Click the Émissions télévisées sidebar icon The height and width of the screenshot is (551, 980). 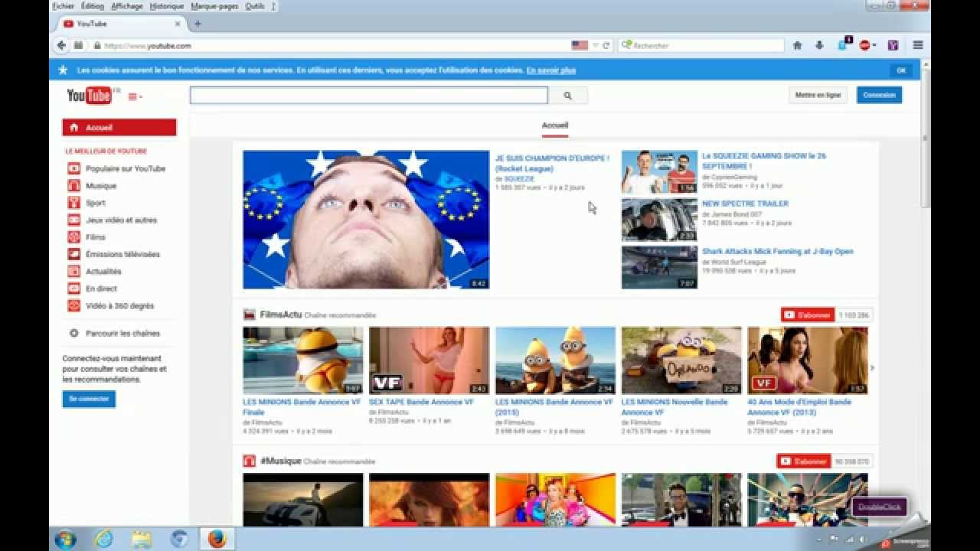click(73, 254)
